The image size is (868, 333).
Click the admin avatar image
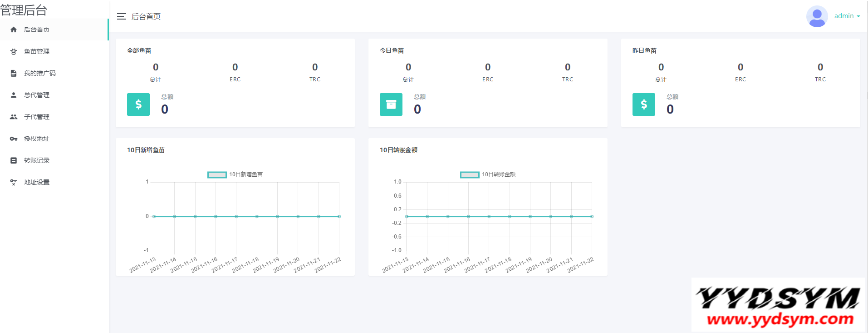click(x=817, y=16)
